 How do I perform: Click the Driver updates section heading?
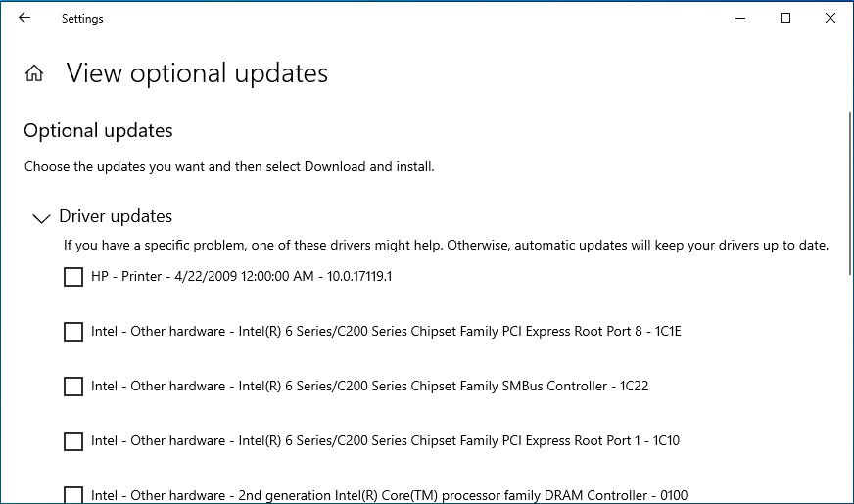pos(116,216)
